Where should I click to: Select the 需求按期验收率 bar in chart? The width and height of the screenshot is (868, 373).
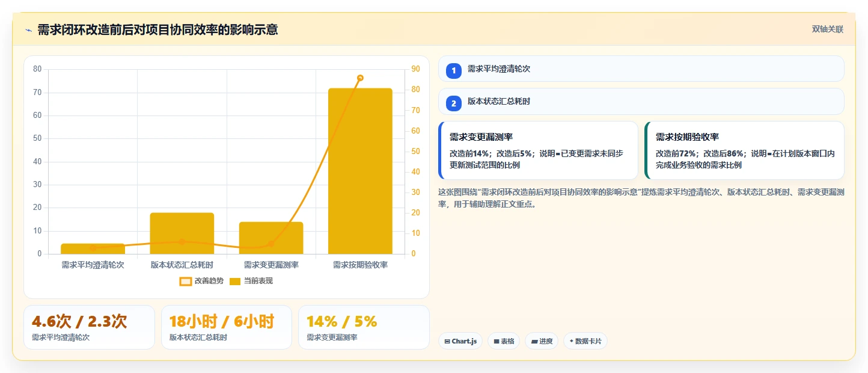pyautogui.click(x=360, y=171)
